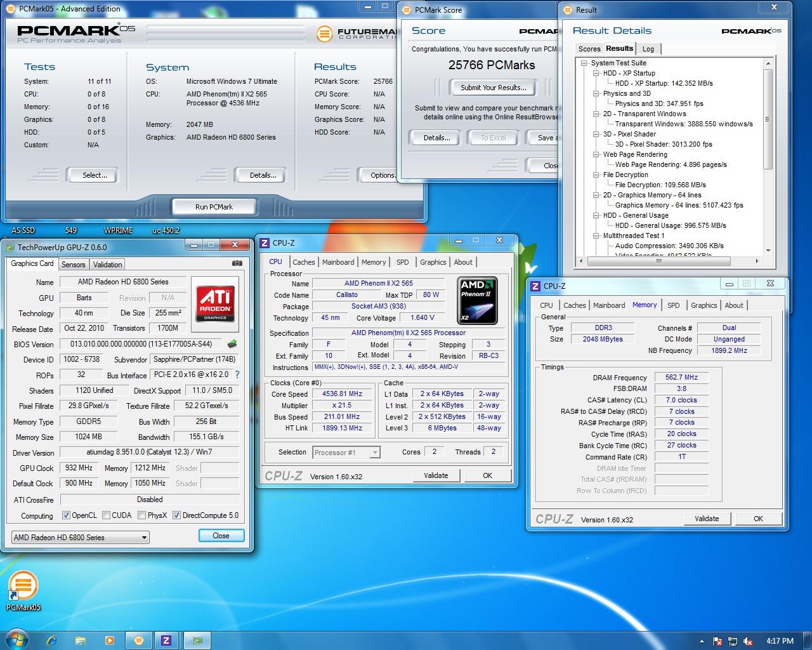Click the Result Details horizontal scrollbar
Viewport: 812px width, 650px height.
pyautogui.click(x=658, y=261)
